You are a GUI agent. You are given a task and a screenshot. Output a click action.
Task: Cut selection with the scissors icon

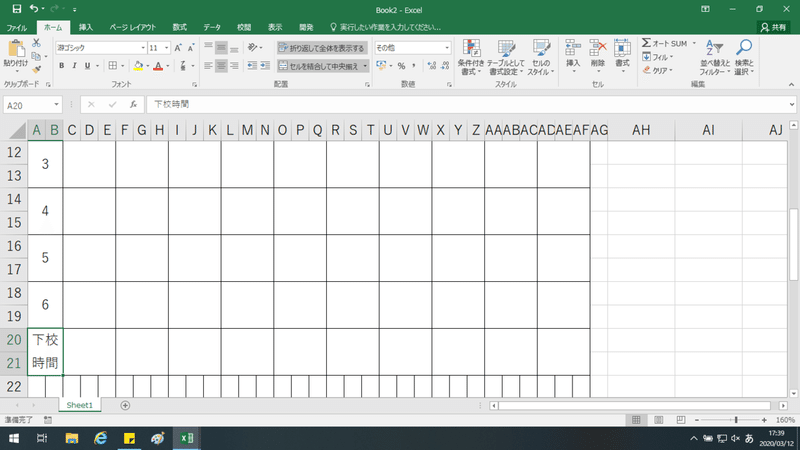[x=36, y=43]
